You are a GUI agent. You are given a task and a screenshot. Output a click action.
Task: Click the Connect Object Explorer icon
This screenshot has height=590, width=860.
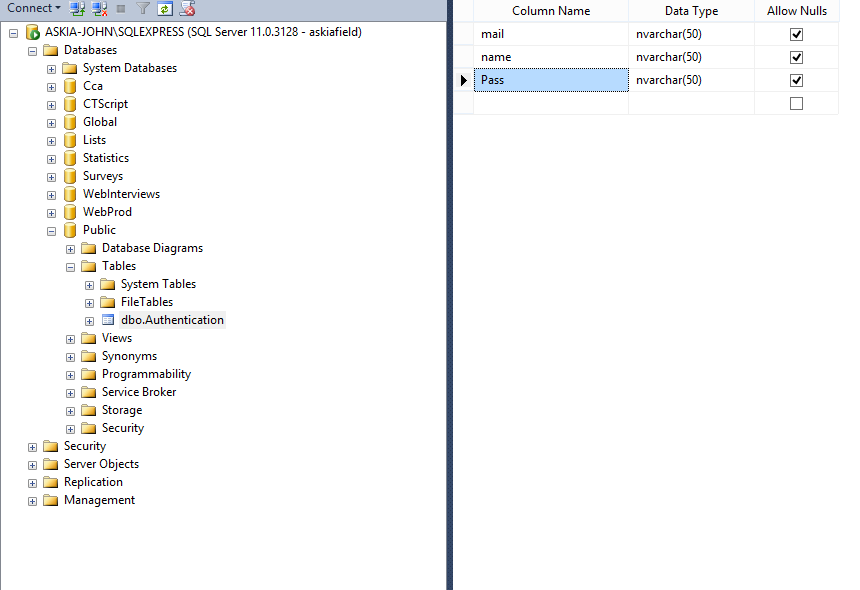click(x=77, y=8)
